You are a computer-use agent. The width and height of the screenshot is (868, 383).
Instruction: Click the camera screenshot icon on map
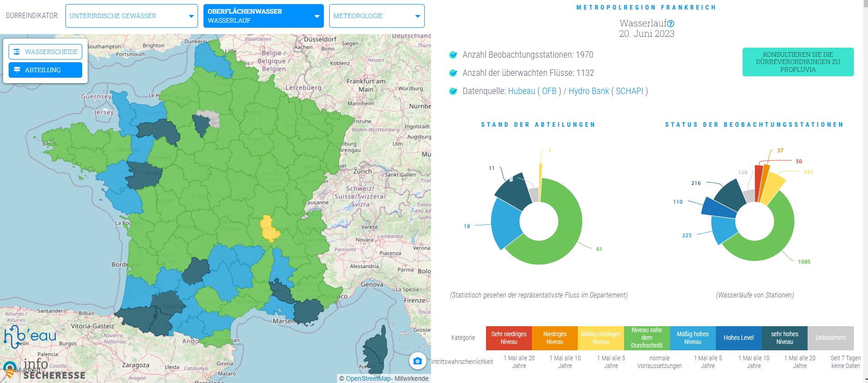click(417, 362)
